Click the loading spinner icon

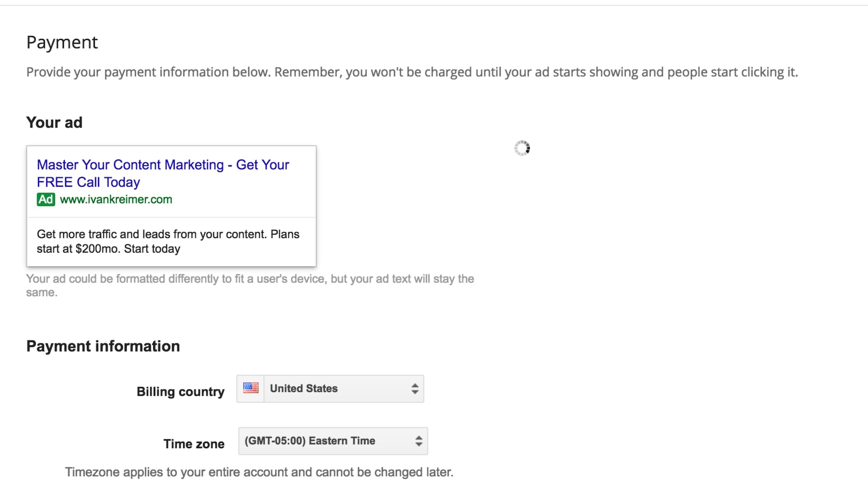[522, 148]
